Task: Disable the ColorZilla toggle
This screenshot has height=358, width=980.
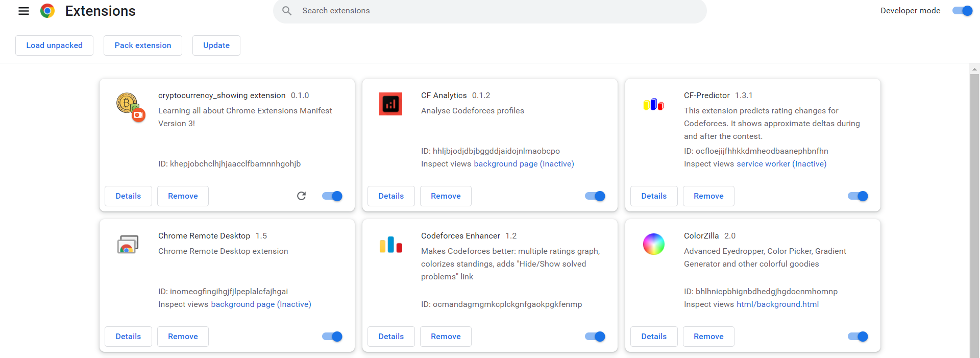Action: pyautogui.click(x=858, y=337)
